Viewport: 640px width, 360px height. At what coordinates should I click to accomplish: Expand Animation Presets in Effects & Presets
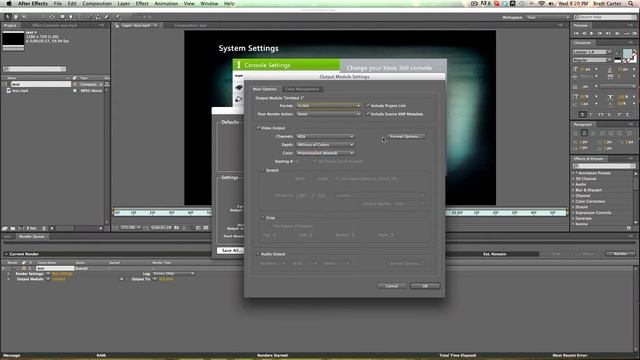coord(573,173)
